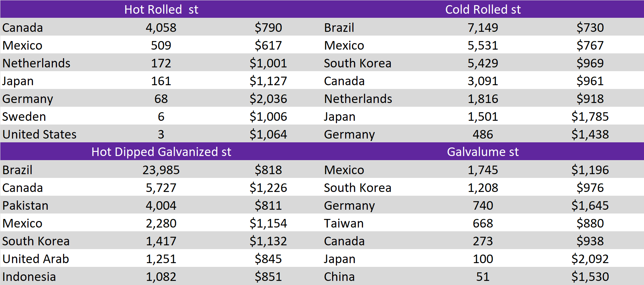This screenshot has height=285, width=644.
Task: Click the Indonesia country cell
Action: [x=29, y=276]
